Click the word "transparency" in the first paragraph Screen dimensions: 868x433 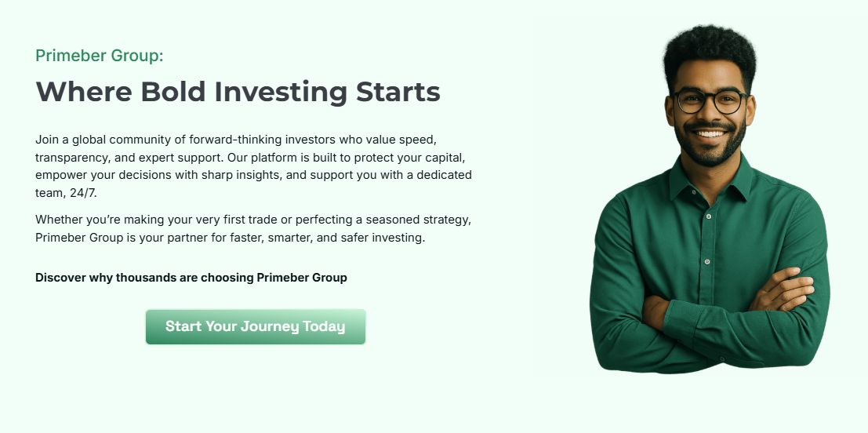[x=71, y=157]
